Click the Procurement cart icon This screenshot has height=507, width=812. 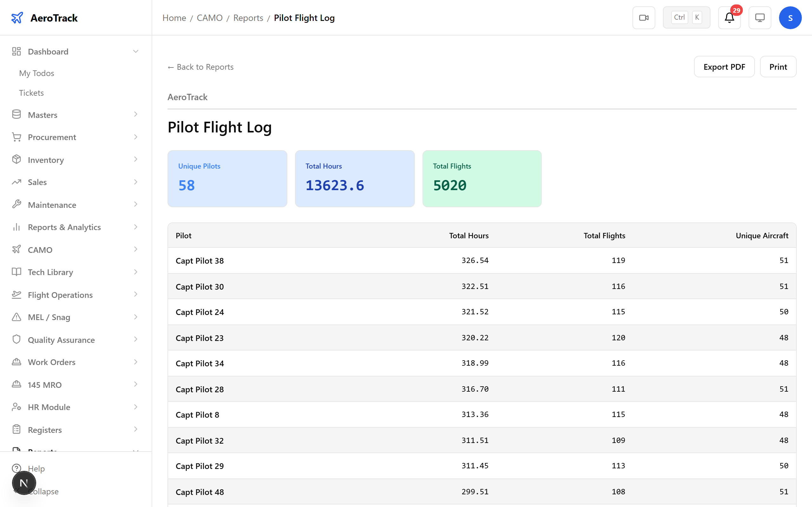click(x=16, y=137)
